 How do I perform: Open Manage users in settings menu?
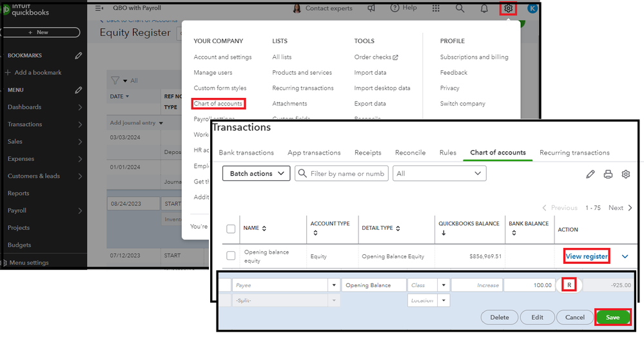tap(213, 73)
